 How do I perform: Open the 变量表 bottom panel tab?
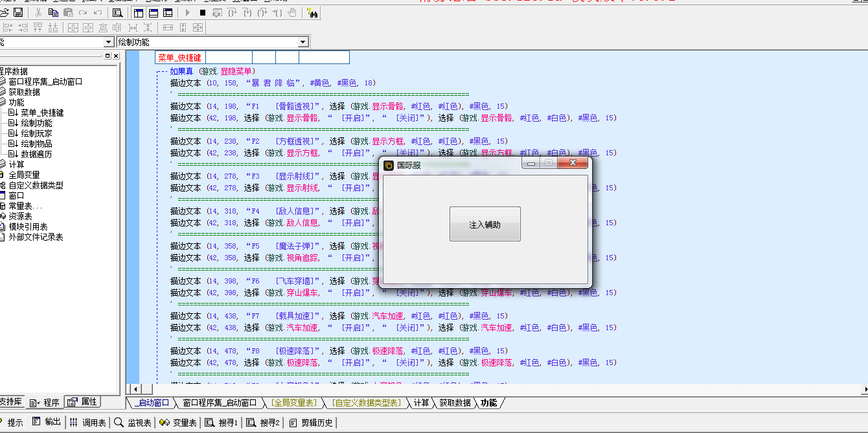pos(178,423)
